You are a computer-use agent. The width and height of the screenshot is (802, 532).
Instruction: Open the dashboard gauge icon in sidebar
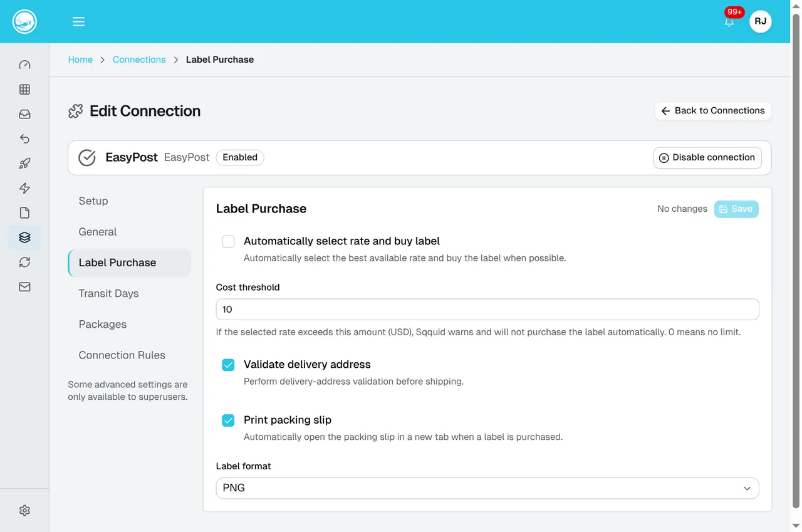pos(24,65)
